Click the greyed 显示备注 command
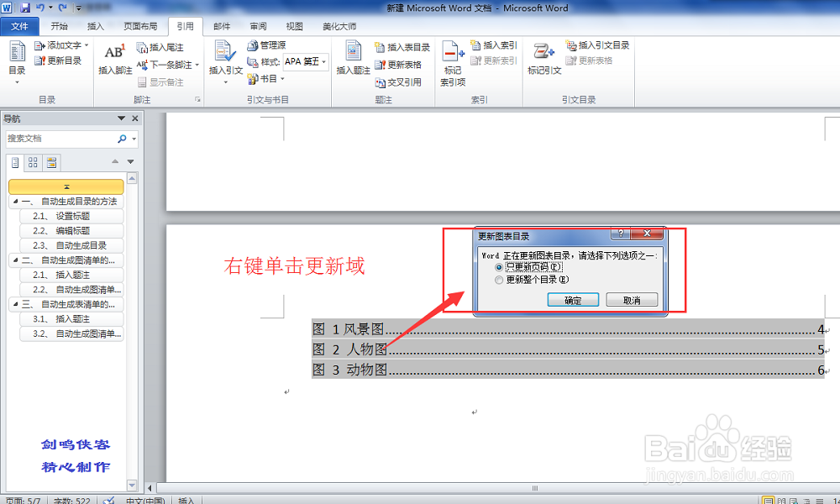Viewport: 840px width, 504px height. click(x=160, y=82)
